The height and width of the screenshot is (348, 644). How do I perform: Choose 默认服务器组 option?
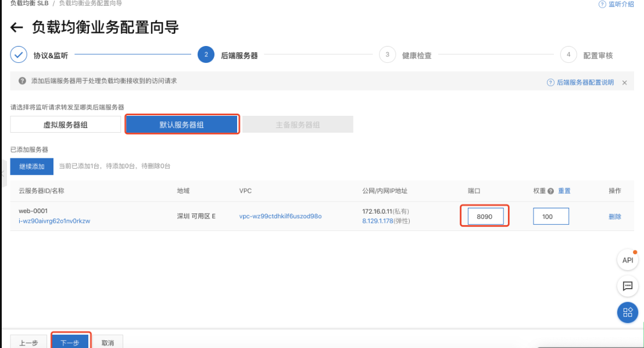182,125
